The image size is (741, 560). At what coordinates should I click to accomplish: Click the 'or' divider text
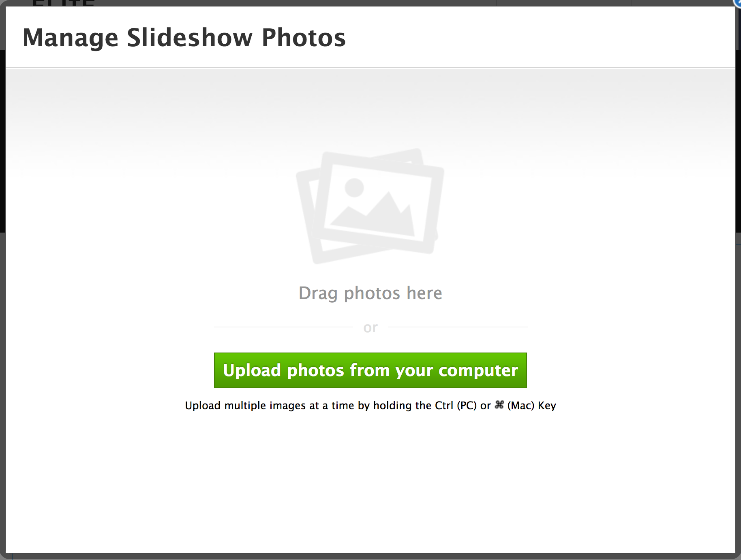[370, 327]
